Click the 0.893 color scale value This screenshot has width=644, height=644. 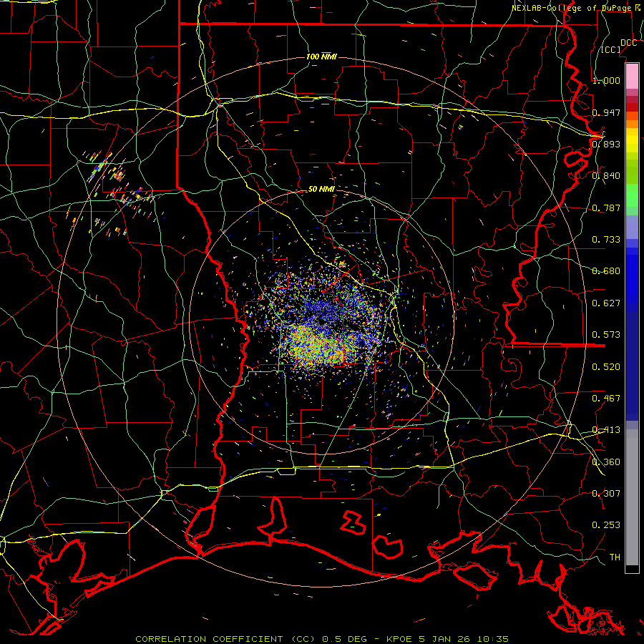606,144
